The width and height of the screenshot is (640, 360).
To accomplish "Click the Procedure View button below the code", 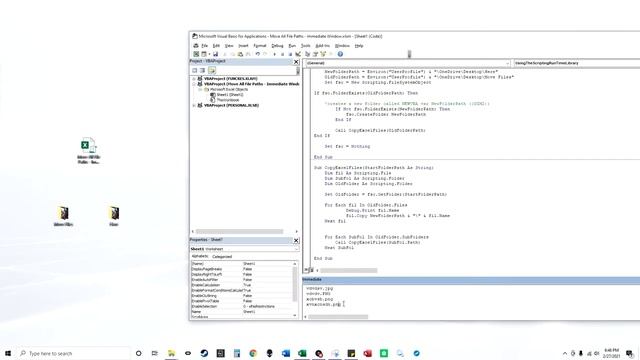I will pos(306,270).
